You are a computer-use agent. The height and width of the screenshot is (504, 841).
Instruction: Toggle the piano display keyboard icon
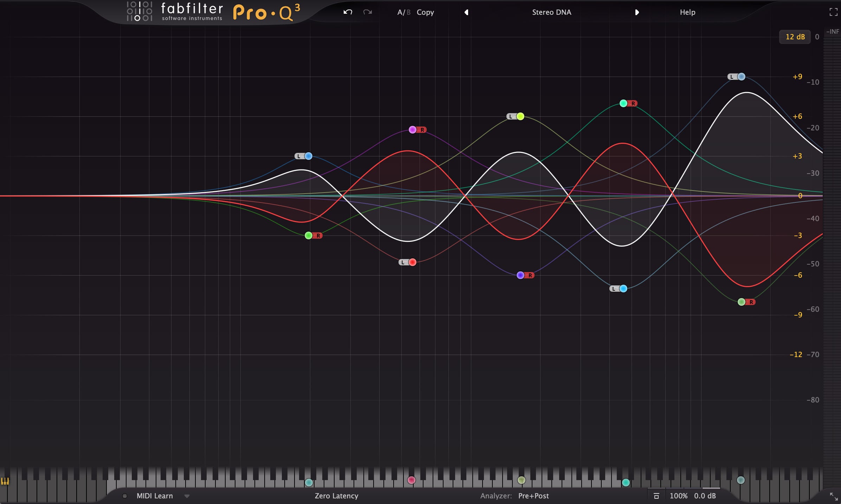pos(5,481)
